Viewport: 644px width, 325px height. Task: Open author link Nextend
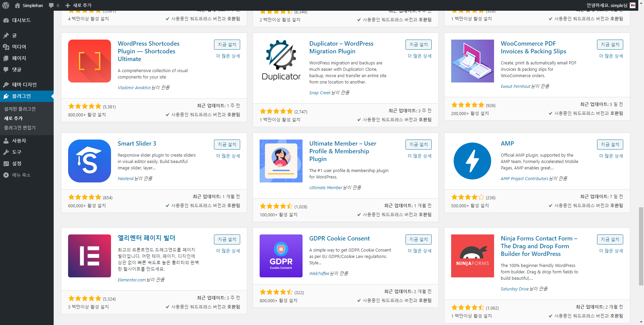pos(125,178)
